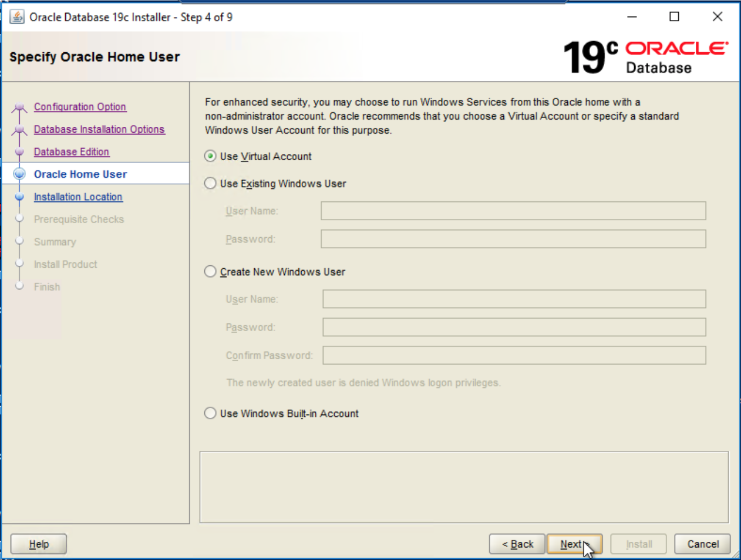The height and width of the screenshot is (560, 741).
Task: Open the Database Edition step link
Action: click(x=72, y=151)
